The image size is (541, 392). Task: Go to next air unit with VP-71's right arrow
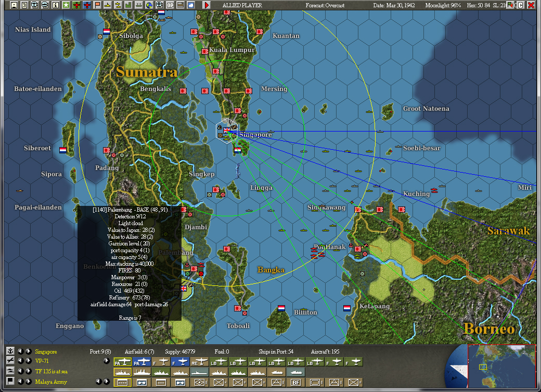(x=28, y=361)
